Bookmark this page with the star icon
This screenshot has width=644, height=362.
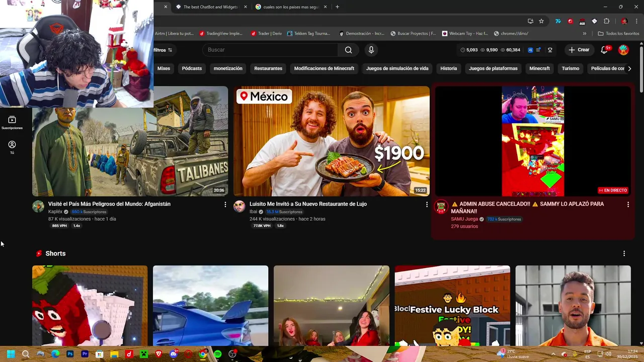[541, 21]
